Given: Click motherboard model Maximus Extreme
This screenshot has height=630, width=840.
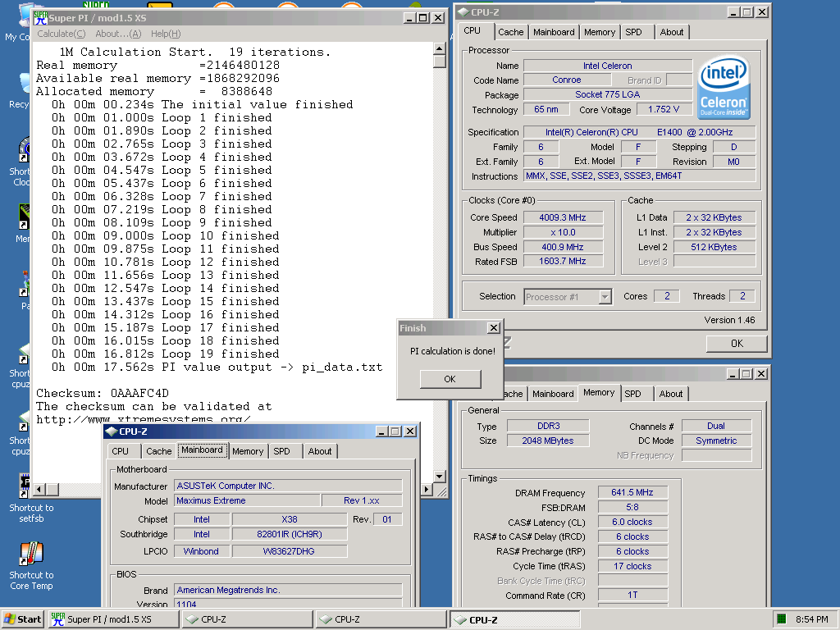Looking at the screenshot, I should 248,500.
